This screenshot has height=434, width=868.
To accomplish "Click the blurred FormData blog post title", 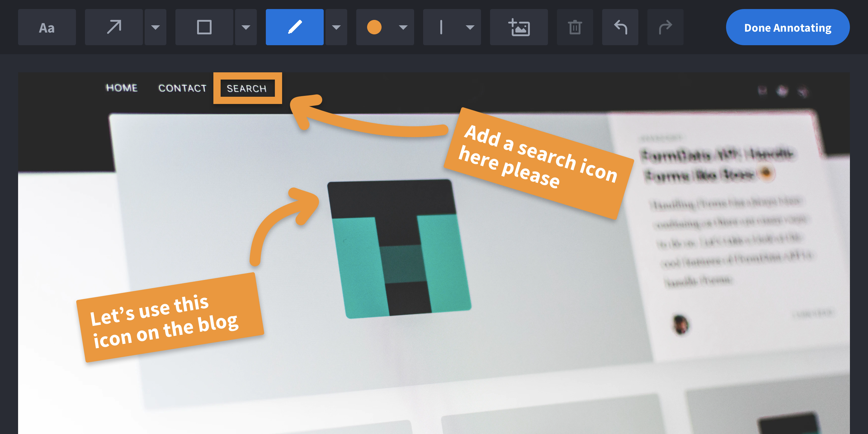I will 717,165.
